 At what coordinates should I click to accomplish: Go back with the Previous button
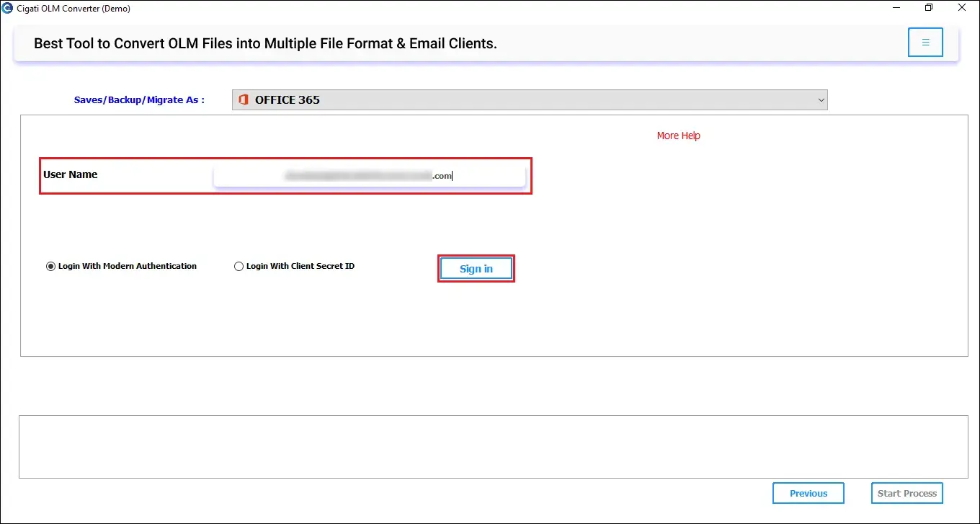tap(808, 493)
